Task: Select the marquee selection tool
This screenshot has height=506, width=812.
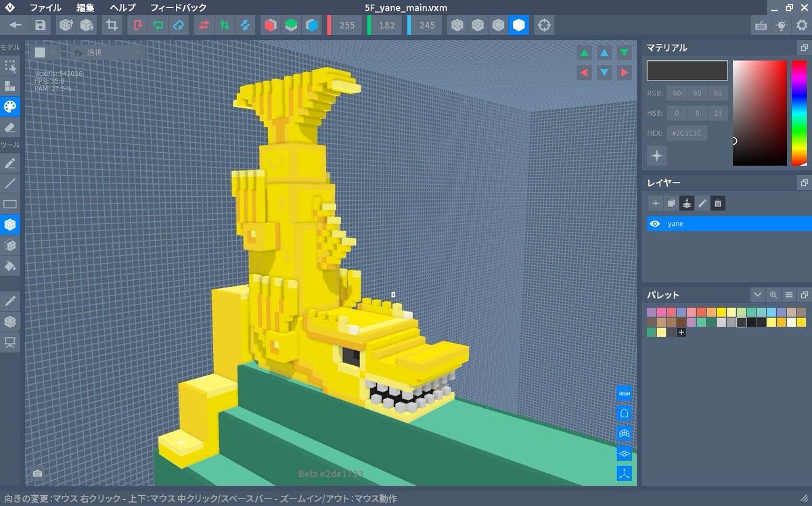Action: 10,66
